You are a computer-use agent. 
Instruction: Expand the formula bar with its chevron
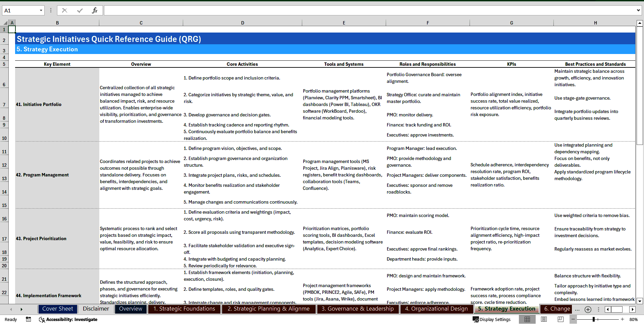coord(639,10)
